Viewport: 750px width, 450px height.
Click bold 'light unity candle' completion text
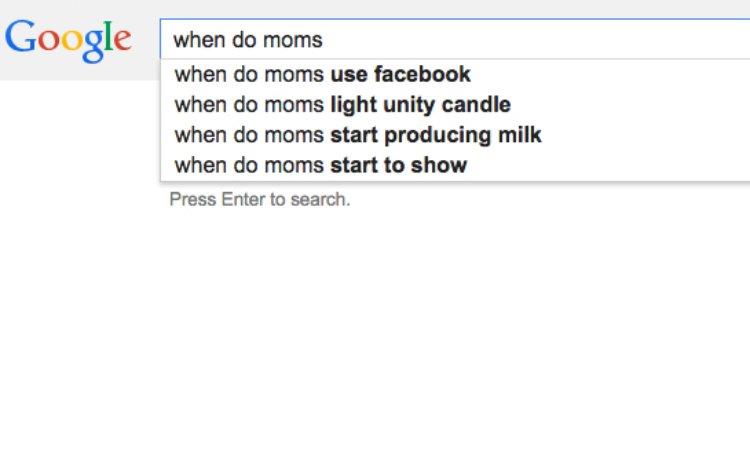(x=420, y=106)
